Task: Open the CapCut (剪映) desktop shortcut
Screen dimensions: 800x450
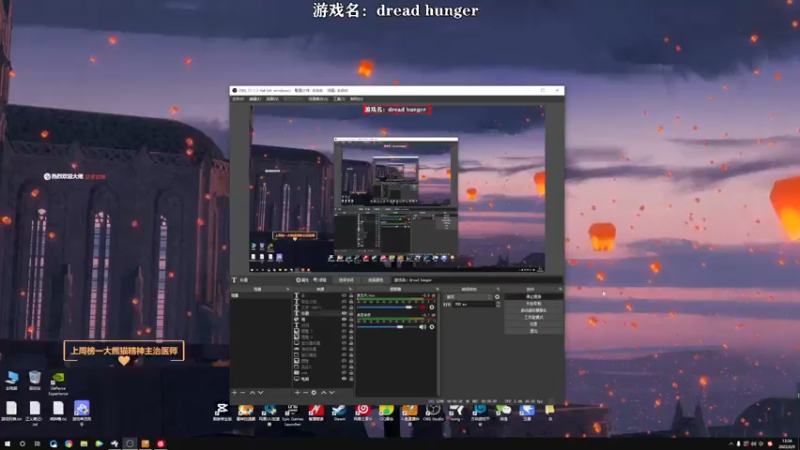Action: click(222, 412)
